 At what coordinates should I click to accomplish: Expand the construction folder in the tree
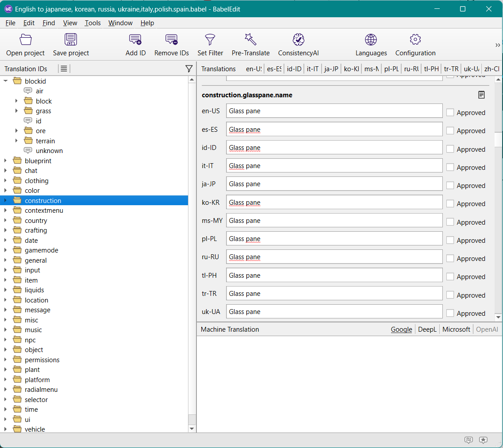[x=6, y=201]
